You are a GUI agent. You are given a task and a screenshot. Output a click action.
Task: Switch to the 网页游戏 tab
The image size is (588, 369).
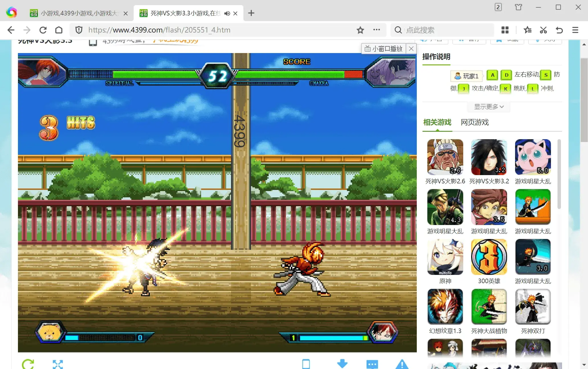tap(475, 122)
